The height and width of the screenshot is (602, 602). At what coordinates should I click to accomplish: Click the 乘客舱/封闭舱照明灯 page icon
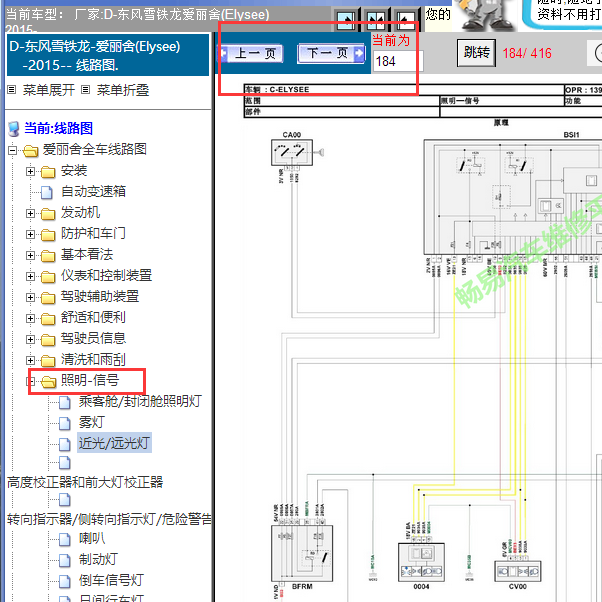coord(64,402)
